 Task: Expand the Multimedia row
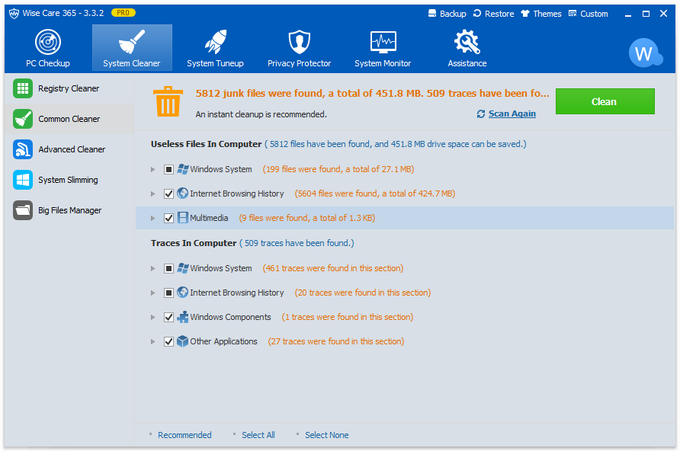click(x=153, y=218)
